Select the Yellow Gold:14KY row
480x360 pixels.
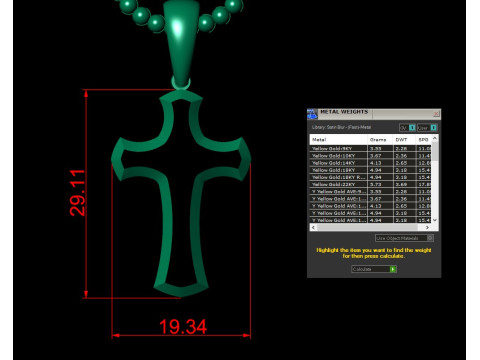click(x=370, y=163)
